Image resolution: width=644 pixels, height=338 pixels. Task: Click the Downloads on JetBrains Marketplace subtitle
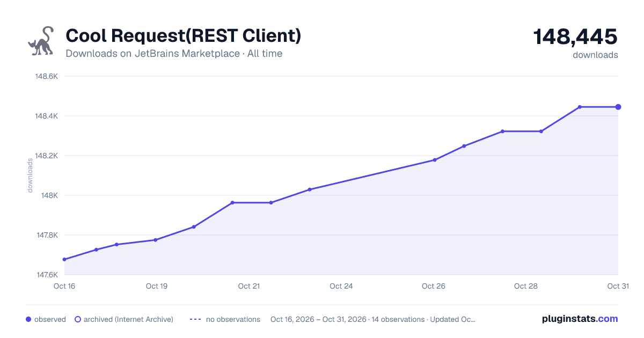pyautogui.click(x=174, y=54)
